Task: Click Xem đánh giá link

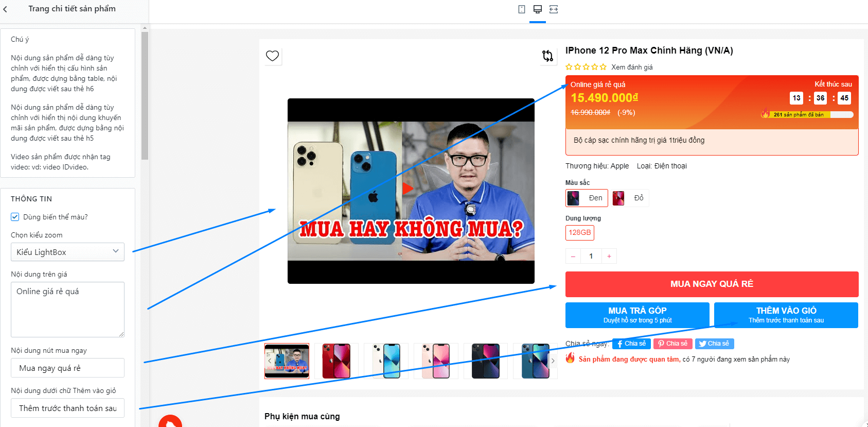Action: (x=632, y=67)
